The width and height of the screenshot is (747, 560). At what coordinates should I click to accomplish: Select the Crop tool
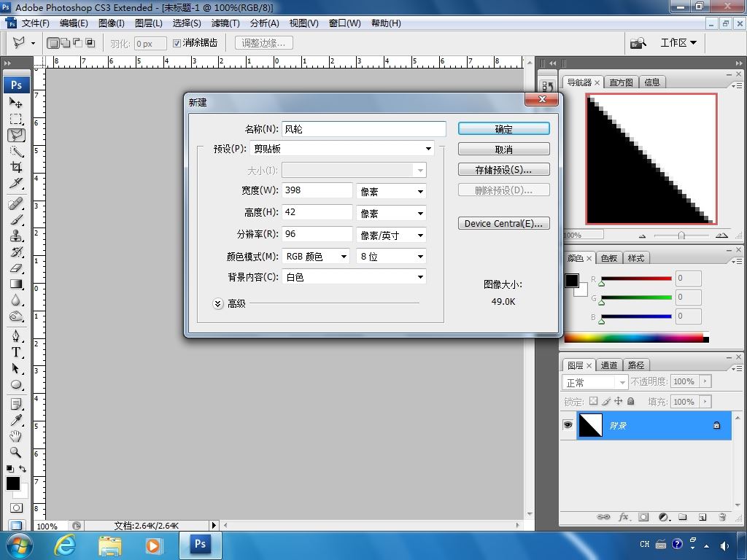point(16,168)
